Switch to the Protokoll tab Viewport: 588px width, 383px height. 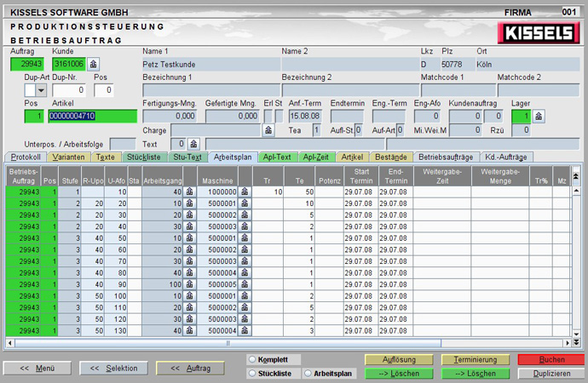(x=26, y=157)
